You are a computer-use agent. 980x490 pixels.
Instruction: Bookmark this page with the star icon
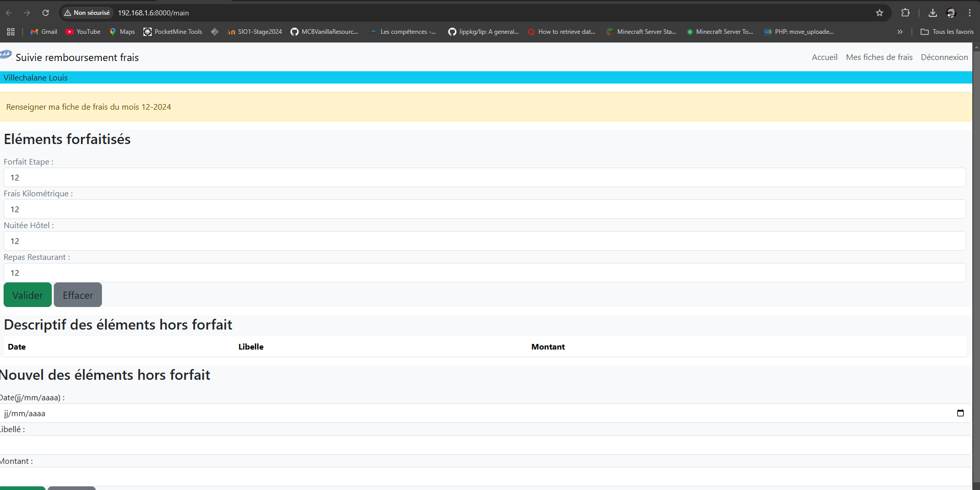pyautogui.click(x=880, y=13)
